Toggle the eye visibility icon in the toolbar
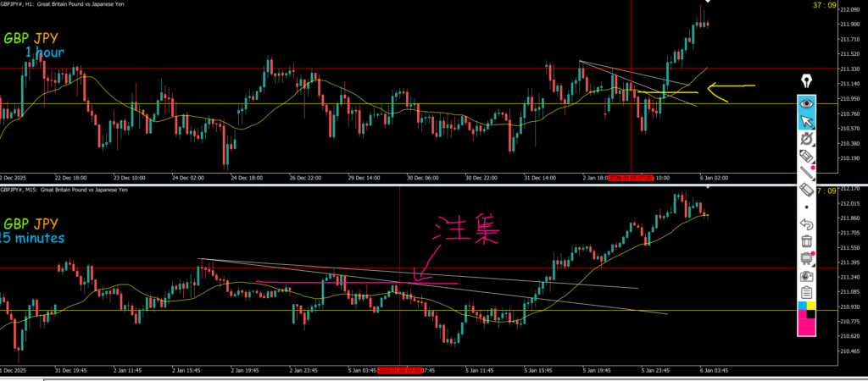 pos(807,103)
